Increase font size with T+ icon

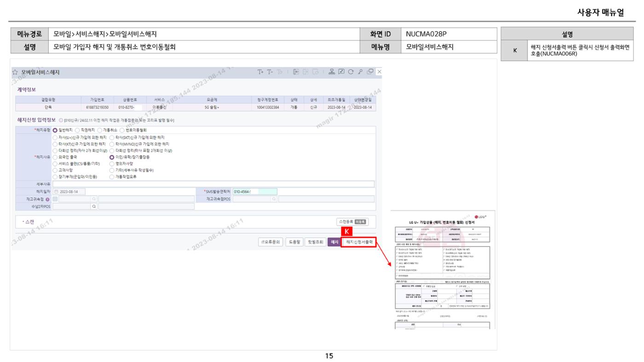coord(261,72)
